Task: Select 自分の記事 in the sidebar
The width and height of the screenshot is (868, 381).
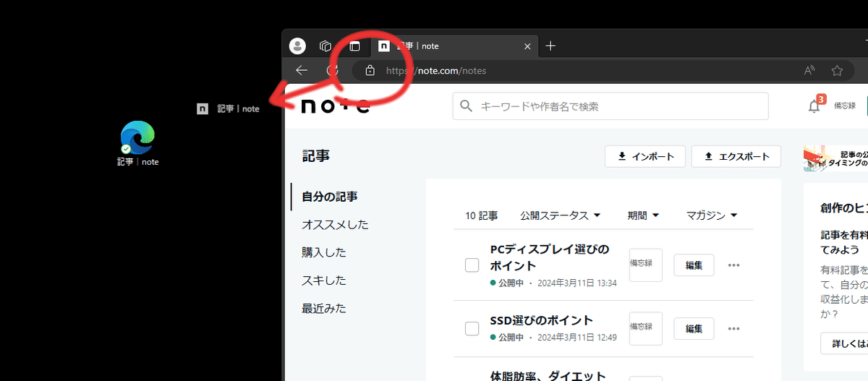Action: (x=330, y=197)
